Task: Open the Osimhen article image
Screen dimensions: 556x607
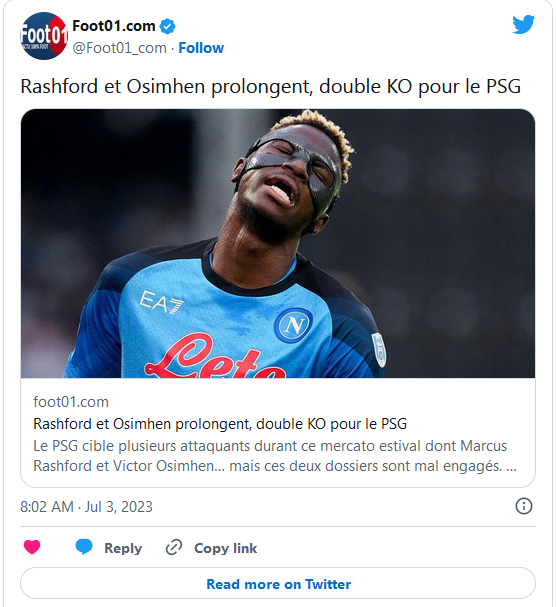Action: tap(278, 243)
